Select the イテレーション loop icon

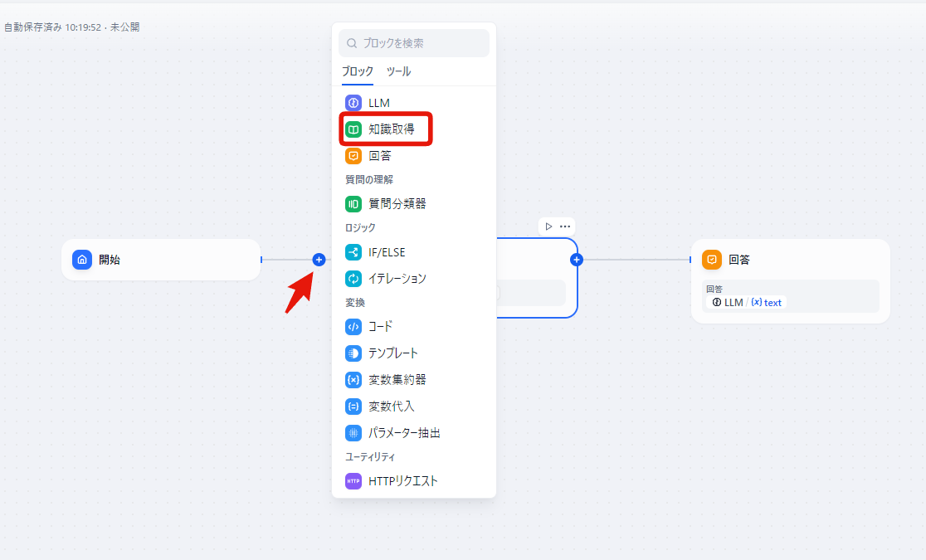[x=353, y=278]
